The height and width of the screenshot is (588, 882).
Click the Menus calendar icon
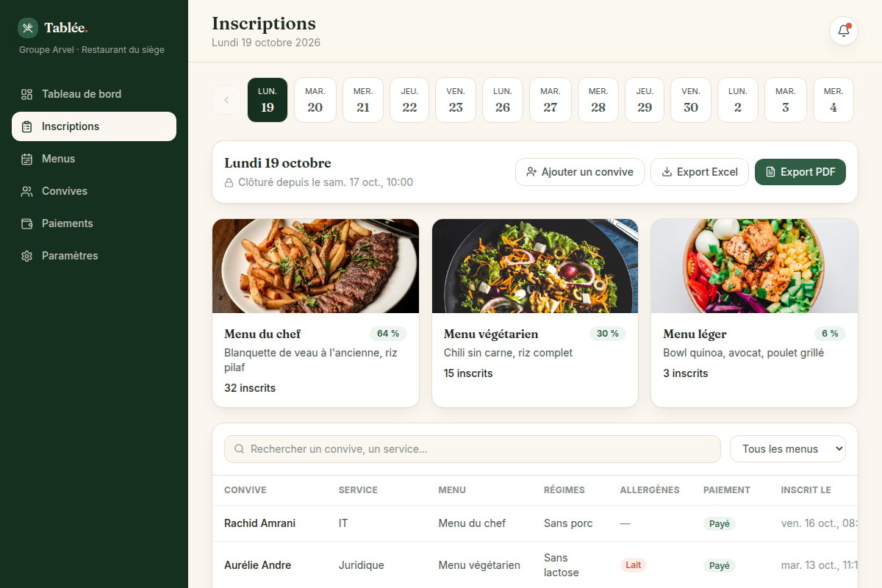(27, 159)
